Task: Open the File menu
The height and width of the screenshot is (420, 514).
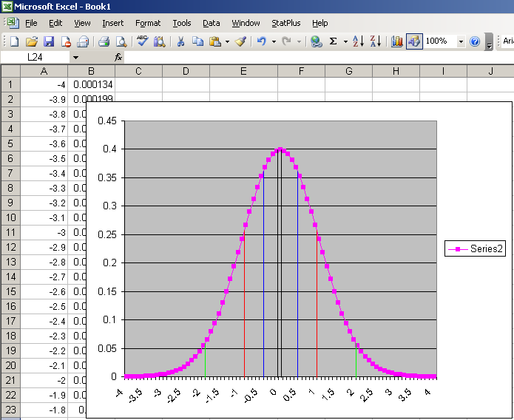Action: [31, 23]
